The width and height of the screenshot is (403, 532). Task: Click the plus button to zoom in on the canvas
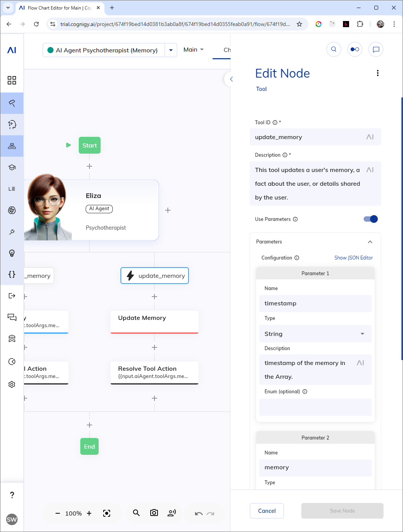pyautogui.click(x=89, y=513)
